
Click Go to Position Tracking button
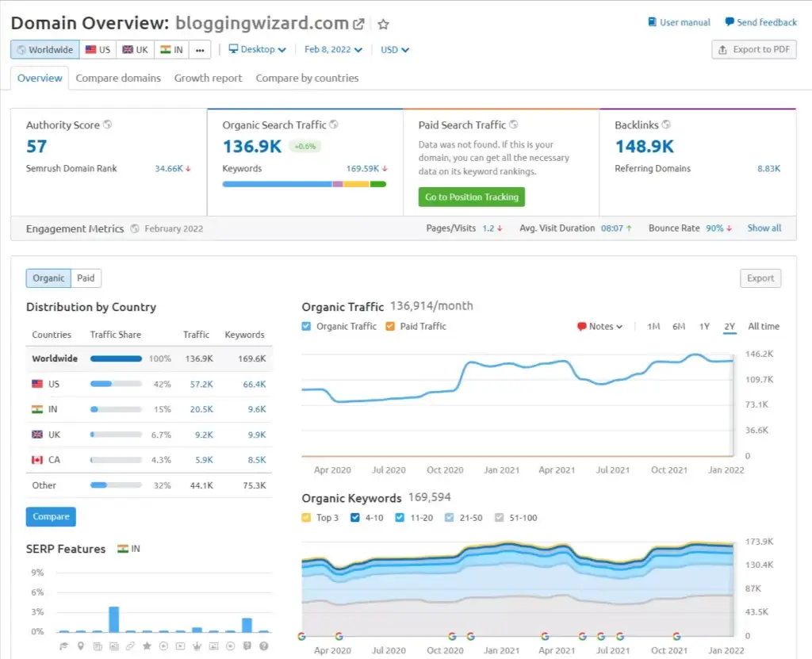(472, 197)
